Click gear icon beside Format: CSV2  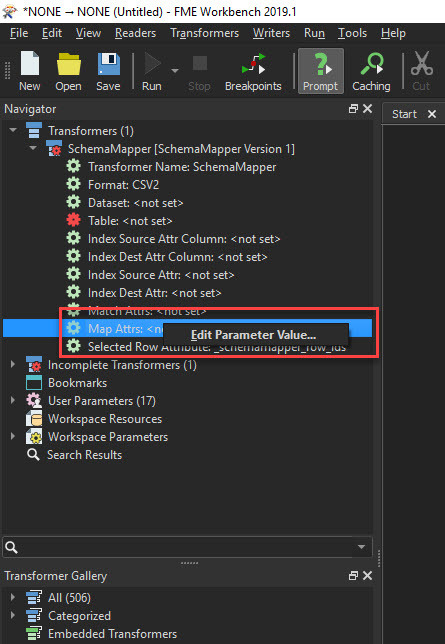pos(74,184)
